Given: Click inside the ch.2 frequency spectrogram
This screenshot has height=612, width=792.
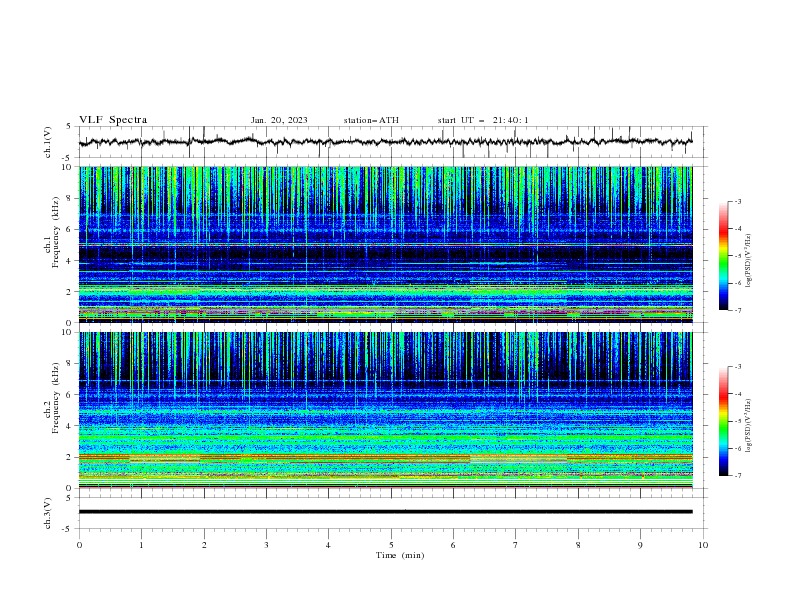Looking at the screenshot, I should point(385,410).
